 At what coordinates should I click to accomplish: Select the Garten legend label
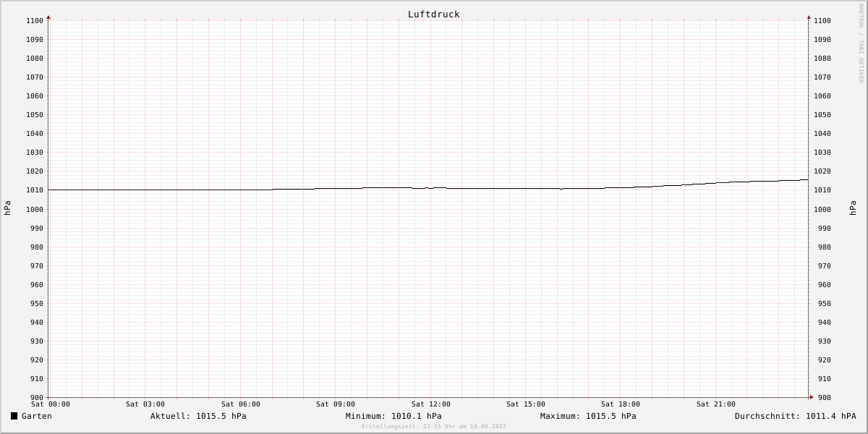(x=37, y=416)
